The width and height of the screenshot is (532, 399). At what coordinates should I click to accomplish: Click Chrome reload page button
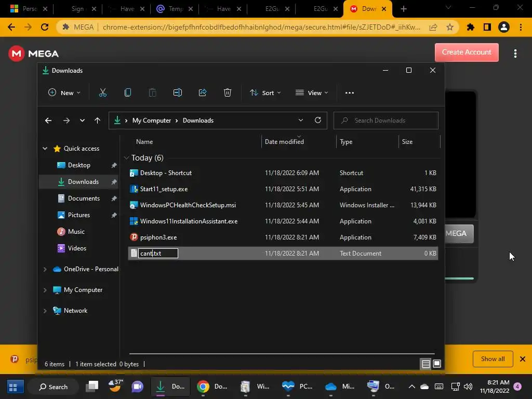tap(45, 27)
